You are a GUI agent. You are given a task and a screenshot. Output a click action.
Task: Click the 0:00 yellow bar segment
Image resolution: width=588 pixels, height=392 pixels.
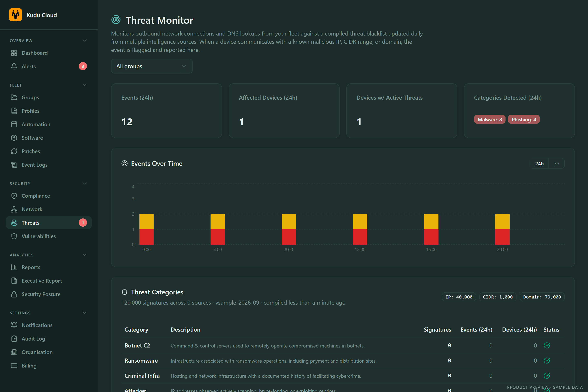[x=146, y=222]
